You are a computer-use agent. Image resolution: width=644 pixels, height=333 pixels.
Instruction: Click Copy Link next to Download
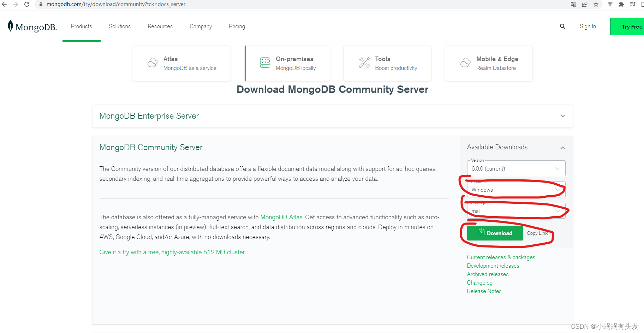[x=537, y=233]
